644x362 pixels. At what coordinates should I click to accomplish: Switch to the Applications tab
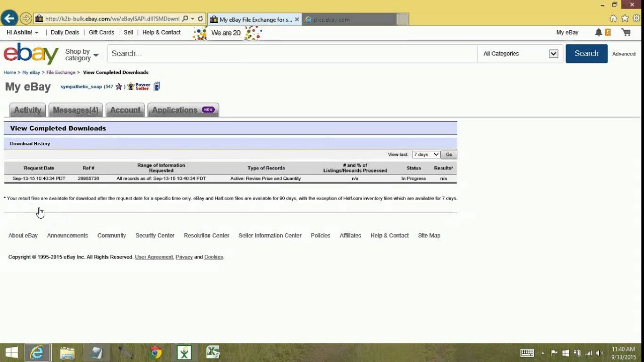tap(183, 110)
